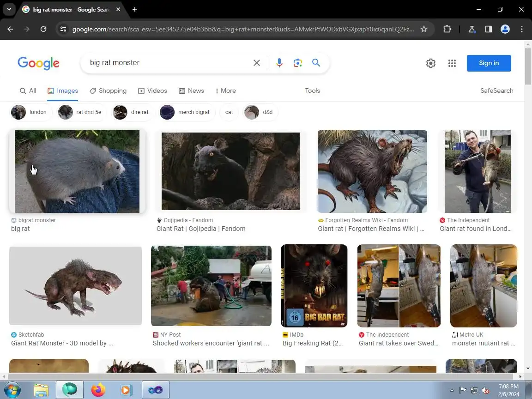
Task: Open the gray 'big rat' image thumbnail
Action: point(77,171)
